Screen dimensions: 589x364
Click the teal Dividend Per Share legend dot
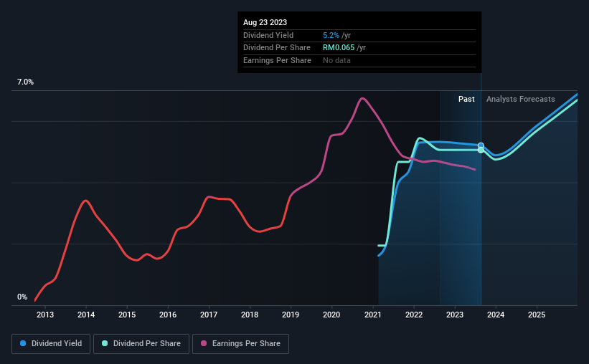point(105,344)
